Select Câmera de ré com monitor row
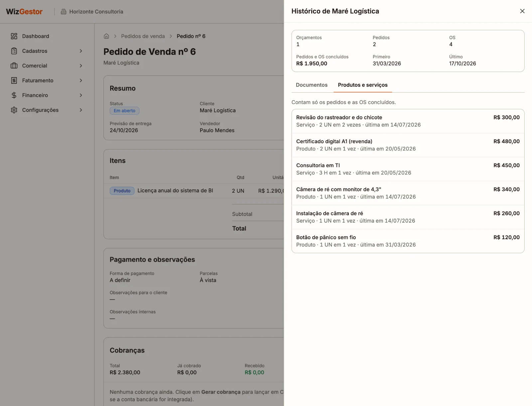The width and height of the screenshot is (532, 406). tap(408, 193)
